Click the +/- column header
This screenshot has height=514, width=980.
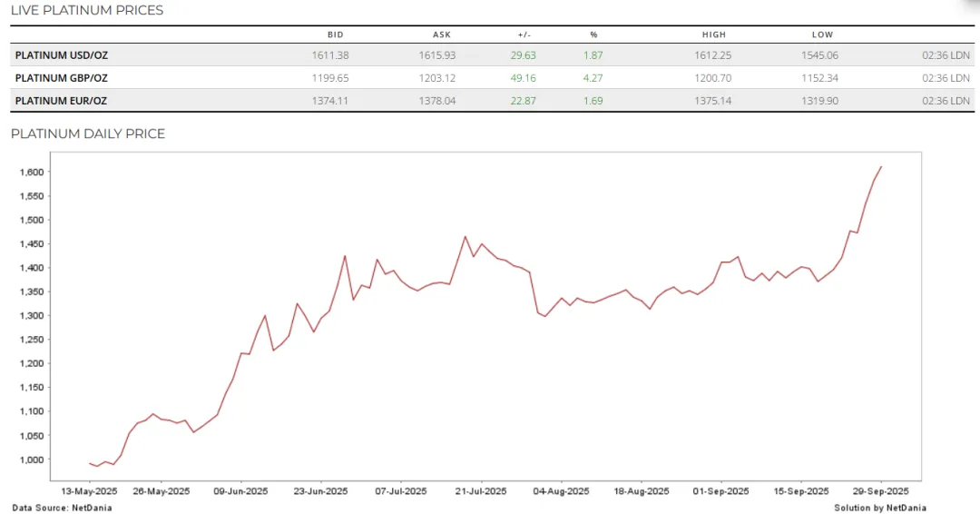524,35
